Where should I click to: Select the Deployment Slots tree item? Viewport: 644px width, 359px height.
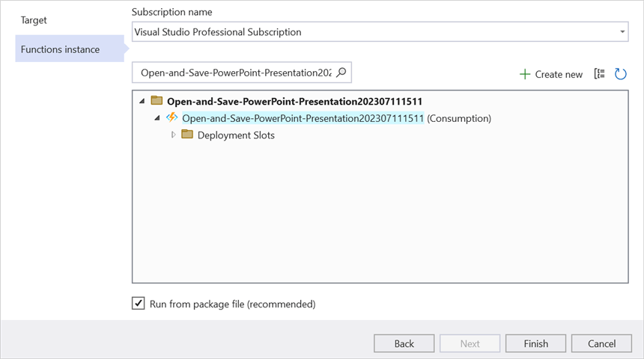pyautogui.click(x=236, y=135)
